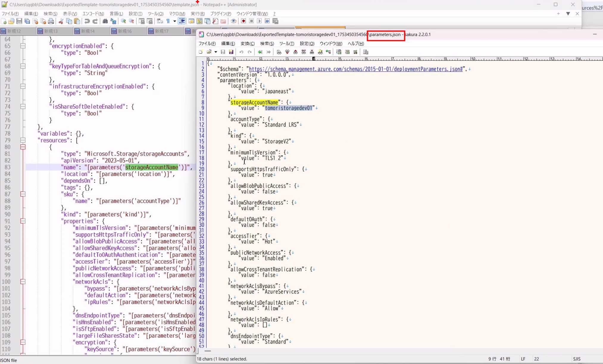Collapse the "resources" fold at line 79
This screenshot has height=364, width=603.
[23, 140]
